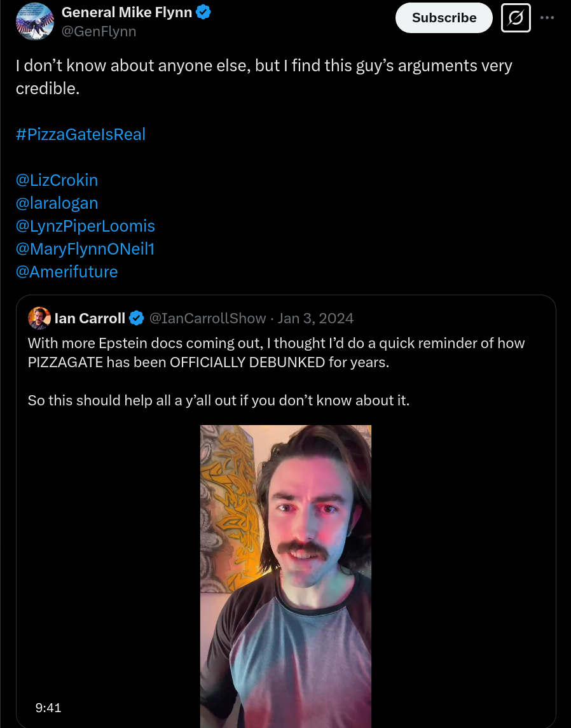Click the verified badge beside Ian Carroll
The image size is (571, 728).
[x=136, y=318]
